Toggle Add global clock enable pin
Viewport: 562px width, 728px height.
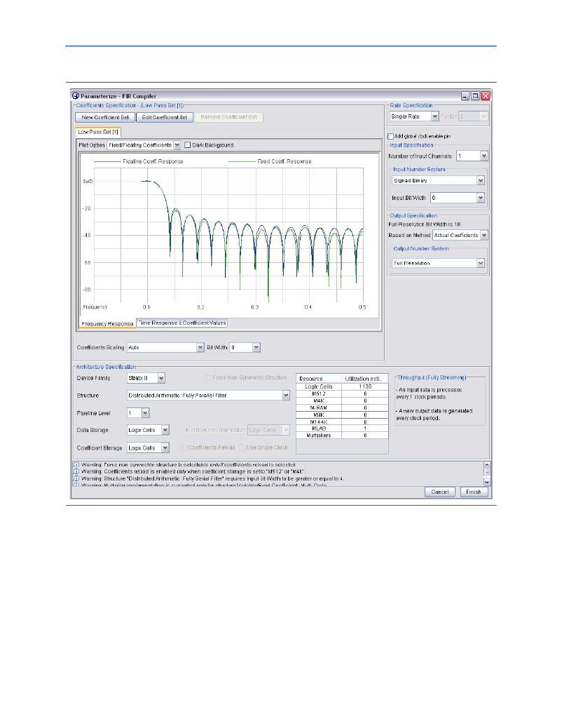point(390,136)
